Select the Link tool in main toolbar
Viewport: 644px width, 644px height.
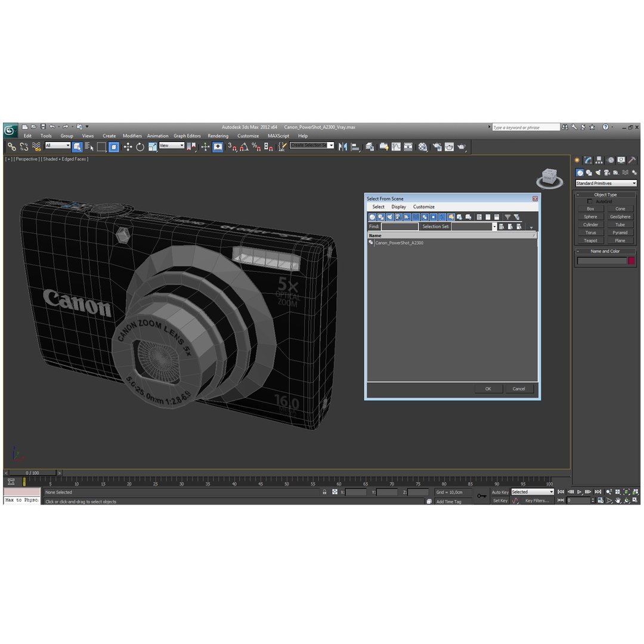pyautogui.click(x=11, y=147)
